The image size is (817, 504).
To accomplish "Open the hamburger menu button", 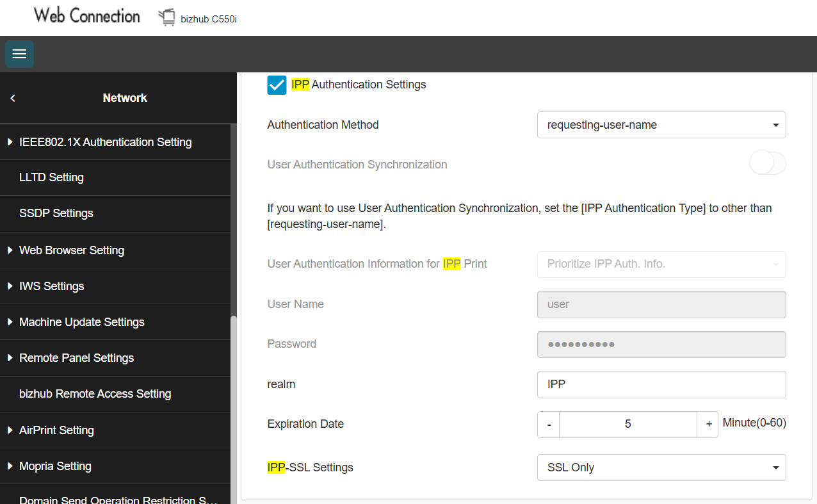I will click(x=19, y=54).
